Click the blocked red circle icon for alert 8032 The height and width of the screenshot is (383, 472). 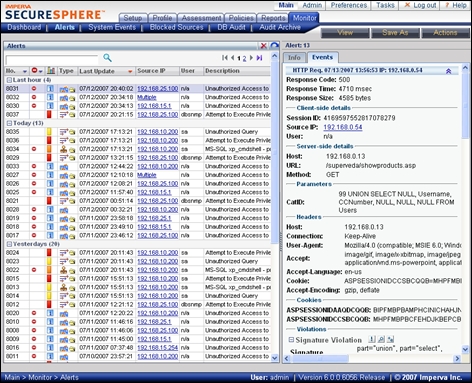click(34, 97)
